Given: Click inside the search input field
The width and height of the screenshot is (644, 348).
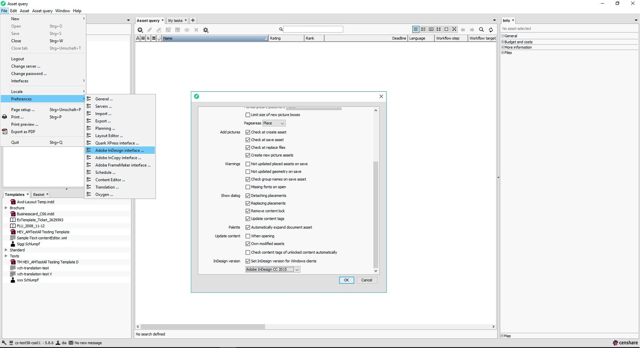Looking at the screenshot, I should (313, 29).
